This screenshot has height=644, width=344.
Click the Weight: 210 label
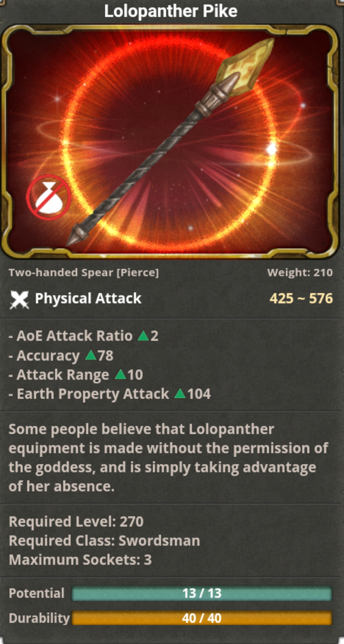point(300,272)
